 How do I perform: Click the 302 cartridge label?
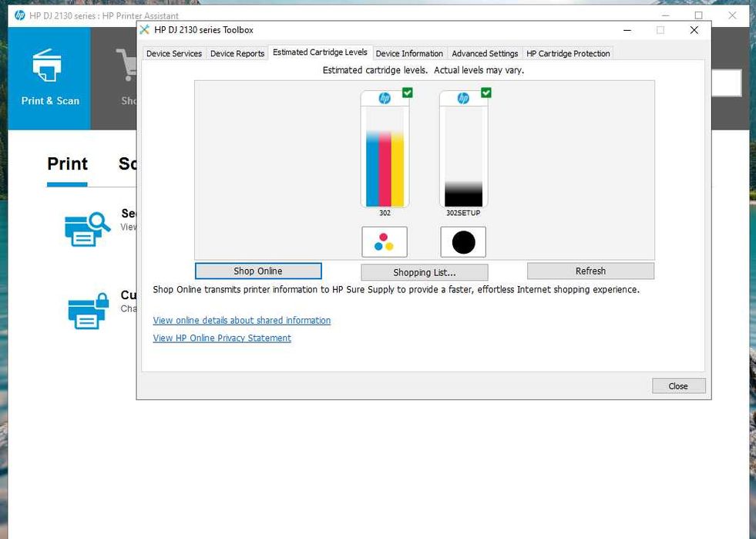click(x=385, y=213)
